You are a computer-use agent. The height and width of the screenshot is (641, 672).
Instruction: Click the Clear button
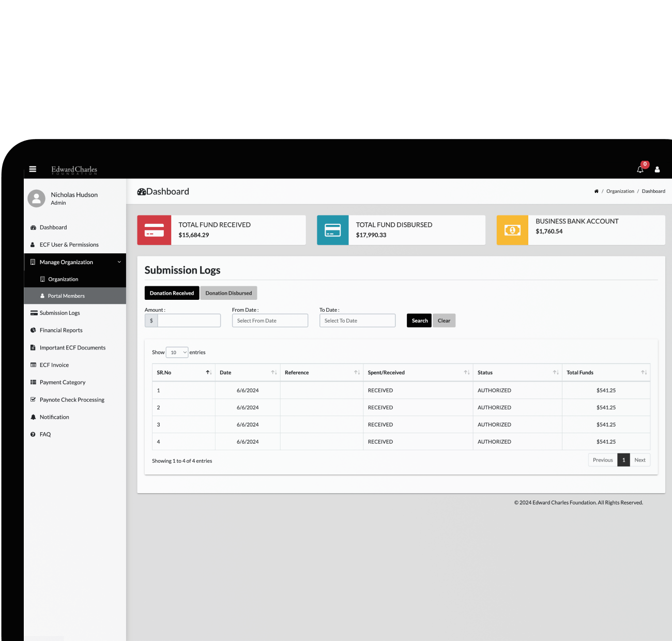tap(444, 320)
